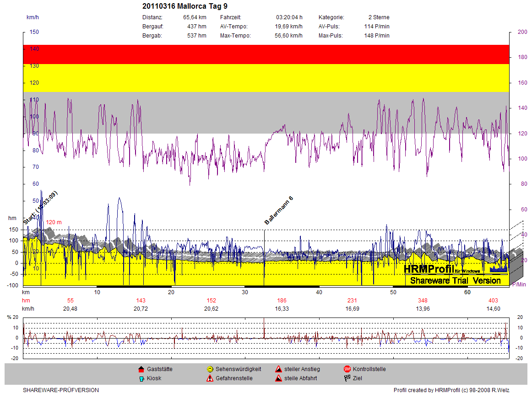Click the Kiosk cup icon in legend
This screenshot has width=532, height=393.
(141, 379)
